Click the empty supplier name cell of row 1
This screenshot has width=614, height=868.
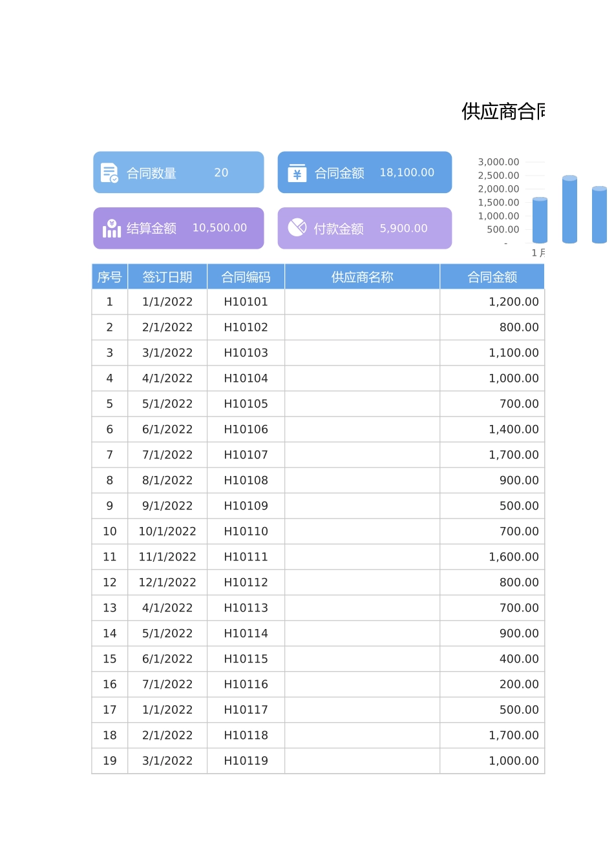pyautogui.click(x=361, y=302)
